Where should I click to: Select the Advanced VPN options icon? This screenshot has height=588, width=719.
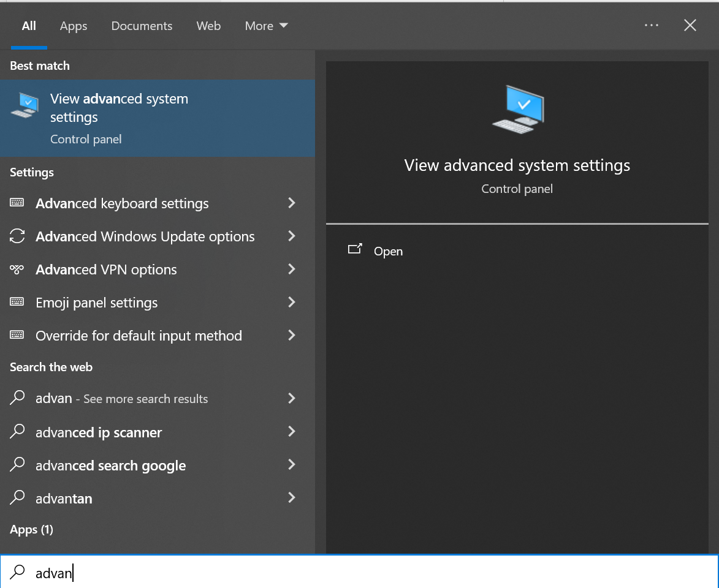[x=17, y=269]
